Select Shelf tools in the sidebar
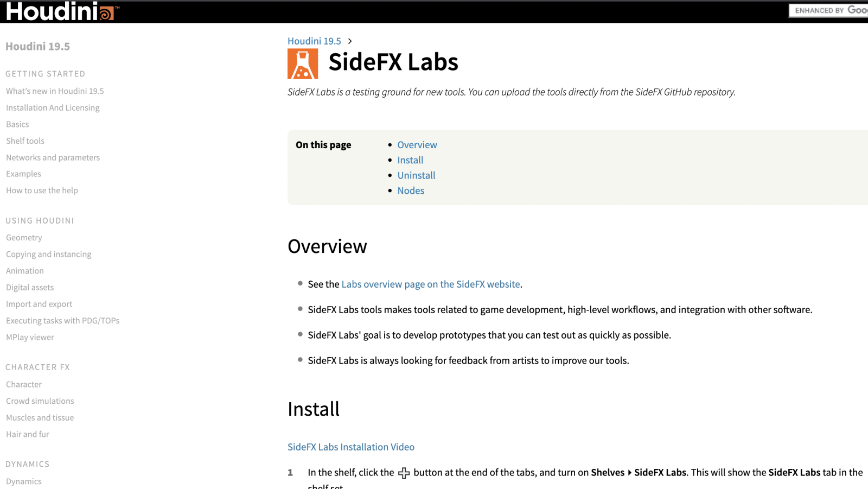The width and height of the screenshot is (868, 489). coord(25,141)
